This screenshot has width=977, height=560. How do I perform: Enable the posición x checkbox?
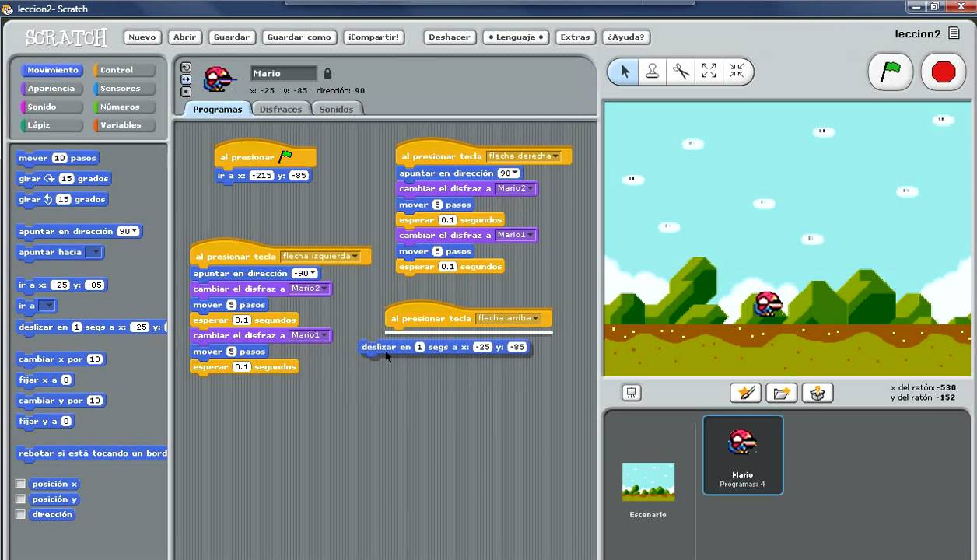coord(21,484)
